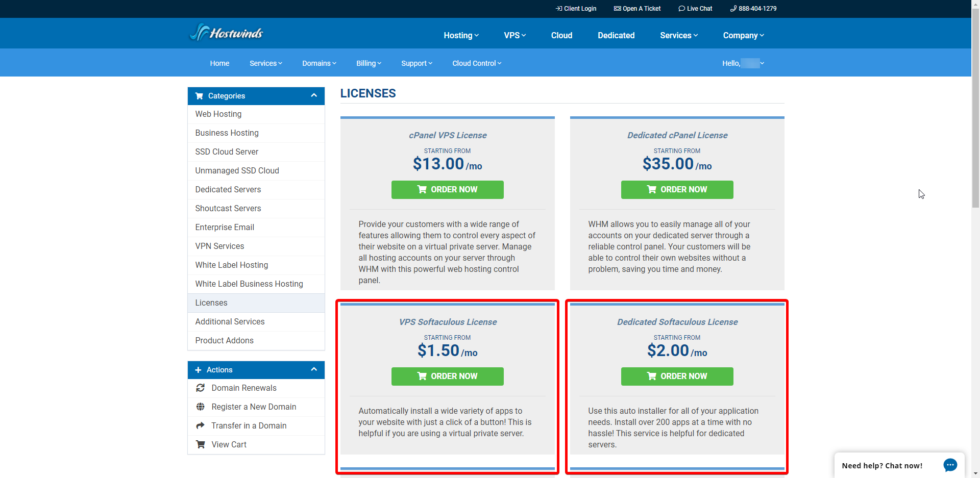Click the Hostwinds logo
This screenshot has width=980, height=478.
tap(226, 33)
